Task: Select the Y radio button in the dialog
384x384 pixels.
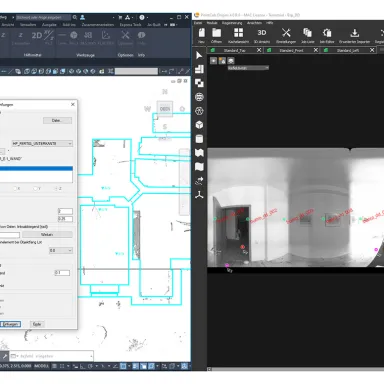Action: 35,189
